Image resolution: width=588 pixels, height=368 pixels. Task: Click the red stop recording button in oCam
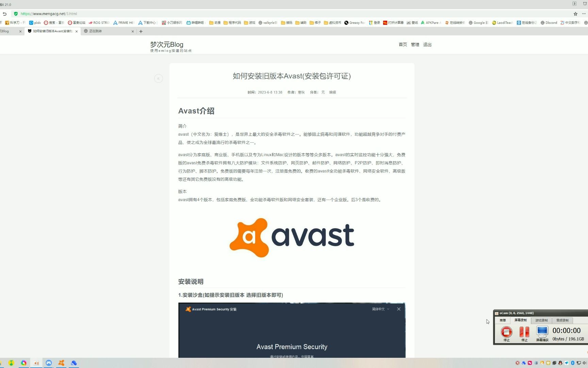coord(506,332)
